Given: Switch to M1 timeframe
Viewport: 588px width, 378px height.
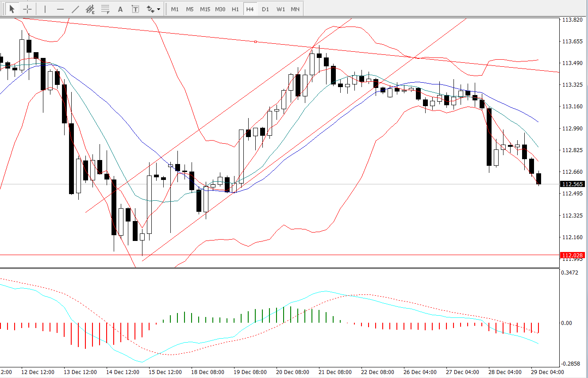Looking at the screenshot, I should (175, 9).
